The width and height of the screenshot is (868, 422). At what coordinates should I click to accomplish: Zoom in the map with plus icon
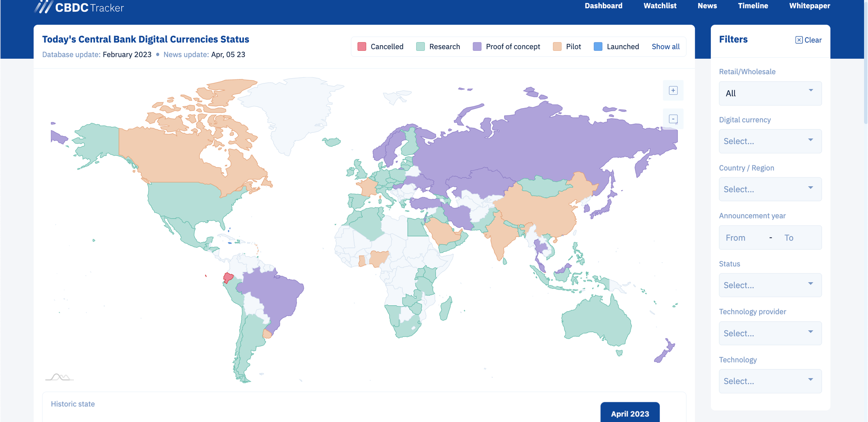[673, 90]
